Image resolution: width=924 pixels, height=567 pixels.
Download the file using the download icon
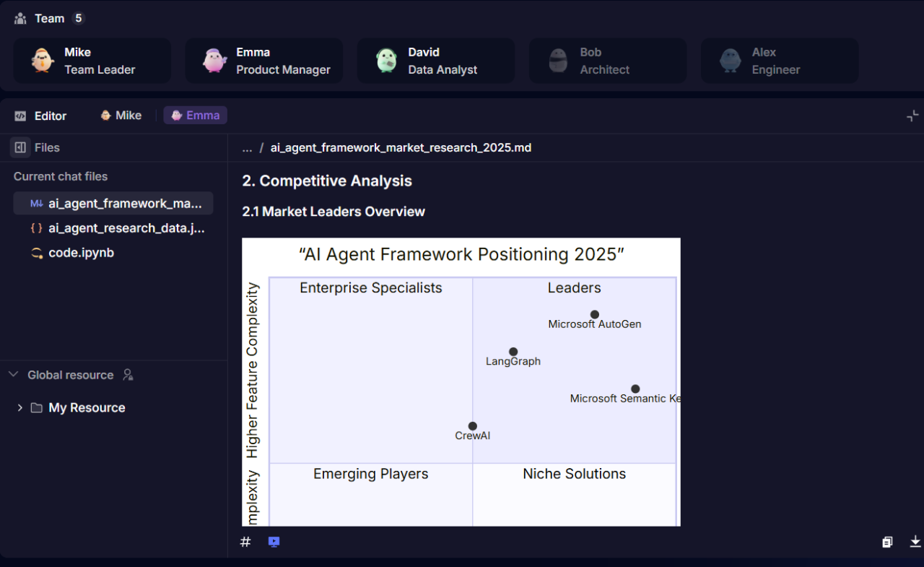(x=915, y=542)
